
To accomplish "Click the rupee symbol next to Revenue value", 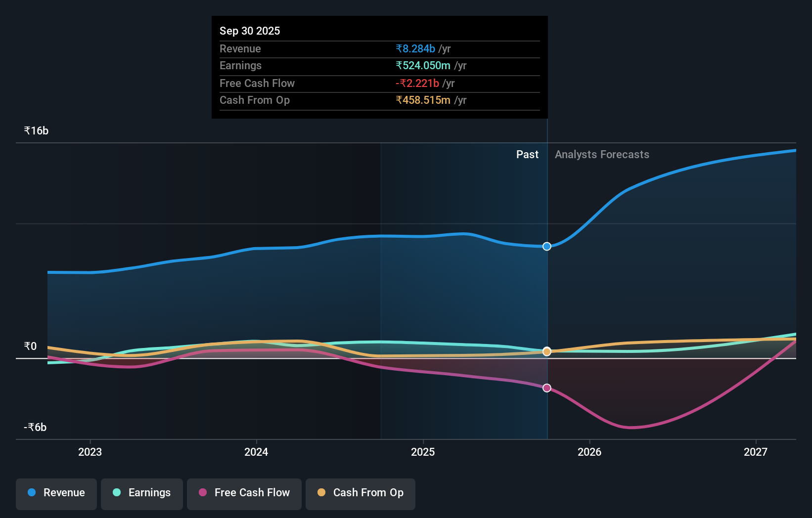I will coord(399,49).
